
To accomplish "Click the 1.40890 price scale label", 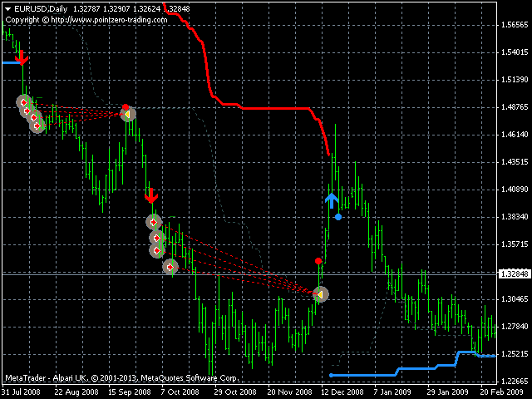I will (515, 190).
